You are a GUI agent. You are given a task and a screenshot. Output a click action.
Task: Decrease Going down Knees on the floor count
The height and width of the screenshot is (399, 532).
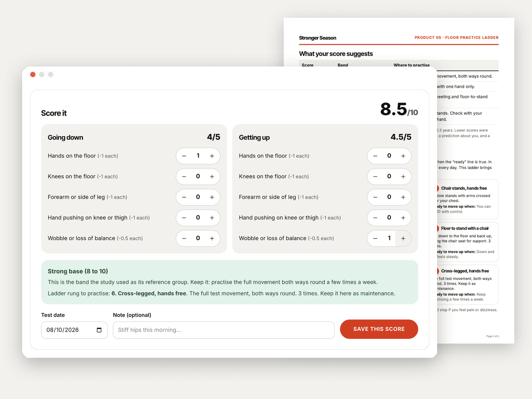coord(184,176)
